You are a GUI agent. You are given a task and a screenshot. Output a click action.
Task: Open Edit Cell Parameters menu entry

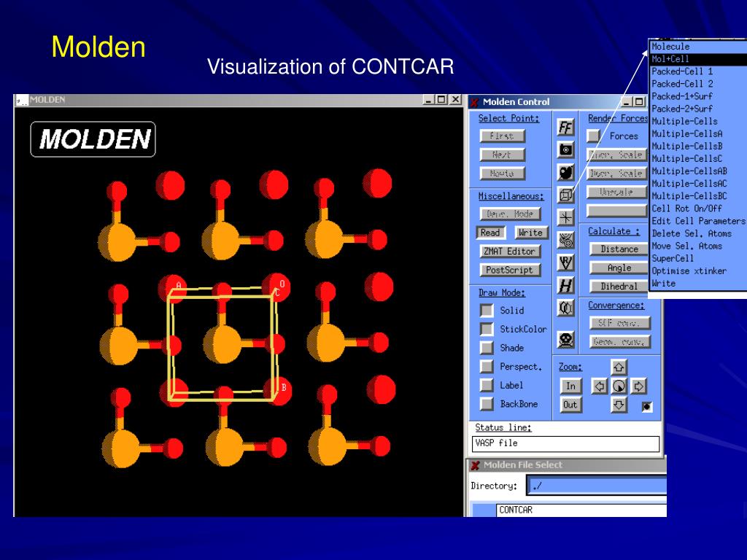click(x=698, y=221)
